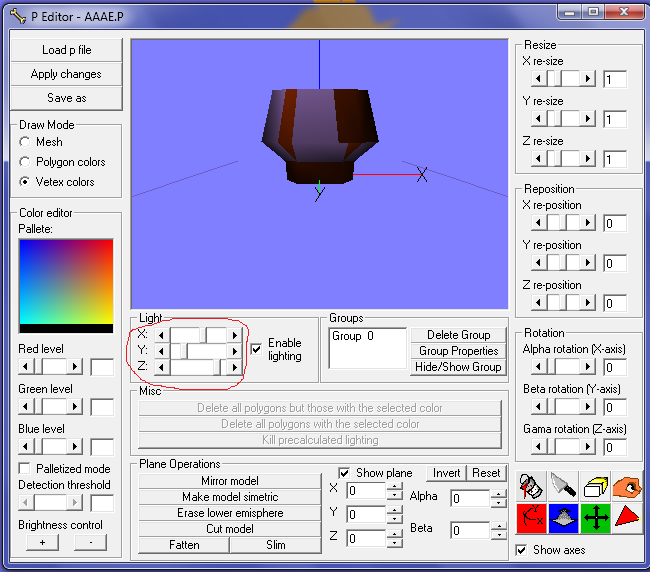
Task: Click right arrow of Alpha rotation scrollbar
Action: point(587,366)
